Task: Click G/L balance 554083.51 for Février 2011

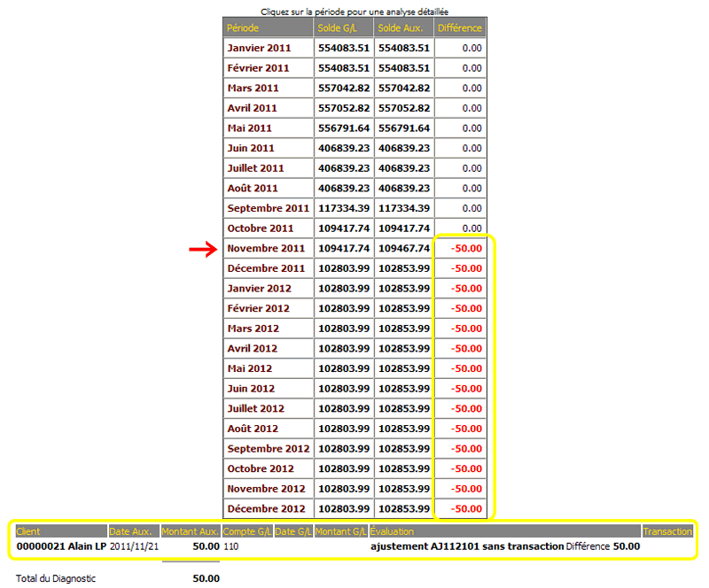Action: 344,68
